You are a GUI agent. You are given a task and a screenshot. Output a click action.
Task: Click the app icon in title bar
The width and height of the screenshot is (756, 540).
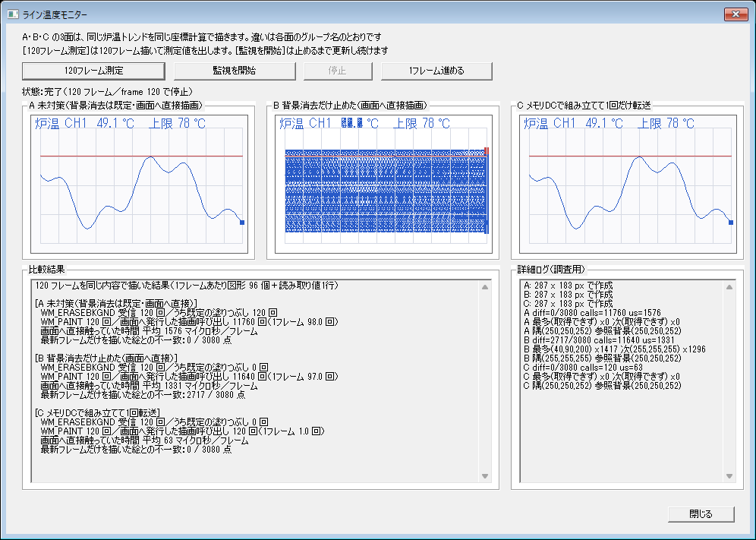pyautogui.click(x=13, y=14)
